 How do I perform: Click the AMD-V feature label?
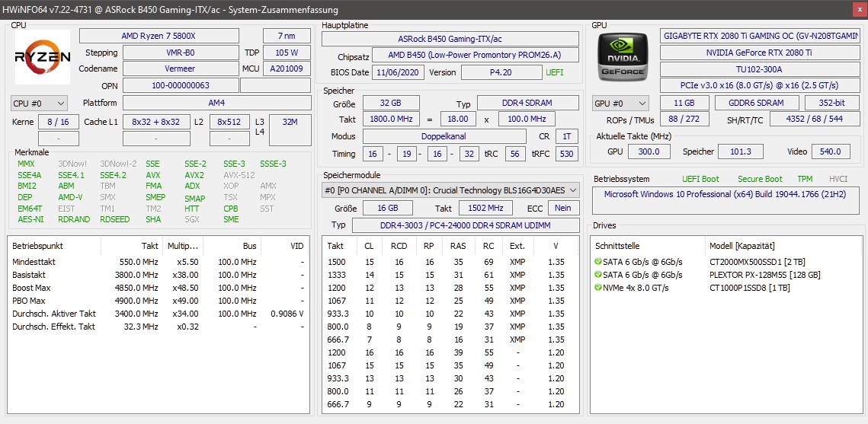pyautogui.click(x=70, y=197)
